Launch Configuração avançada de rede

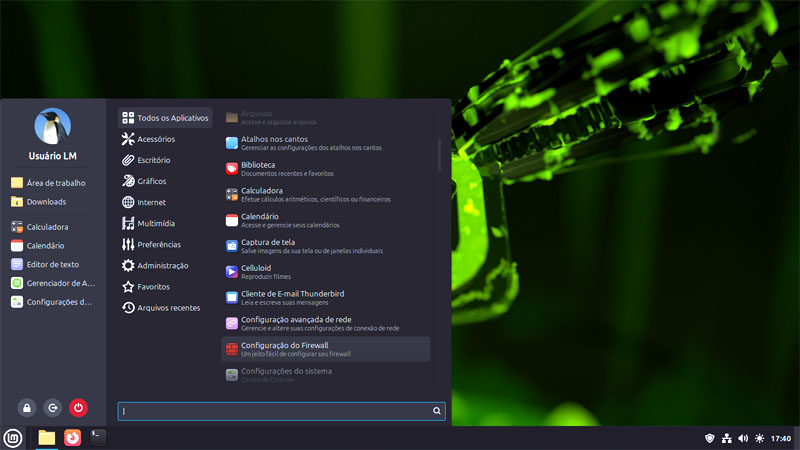pyautogui.click(x=326, y=323)
